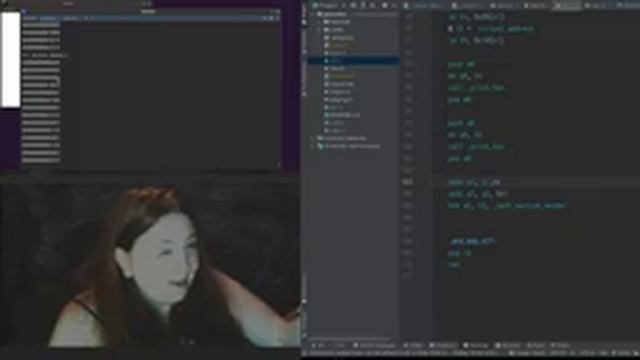Open the Terminal tool window tab at bottom
This screenshot has height=360, width=640.
click(x=477, y=346)
